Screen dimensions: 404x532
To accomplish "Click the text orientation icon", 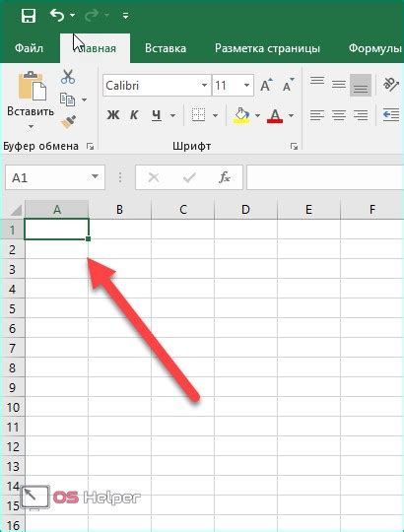I will [390, 84].
